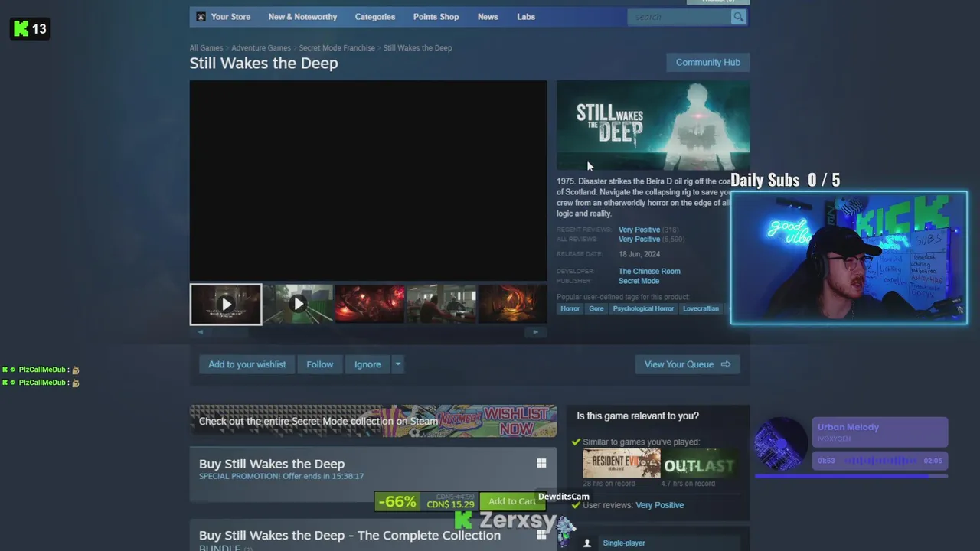Click the Single-player person icon

click(x=587, y=543)
